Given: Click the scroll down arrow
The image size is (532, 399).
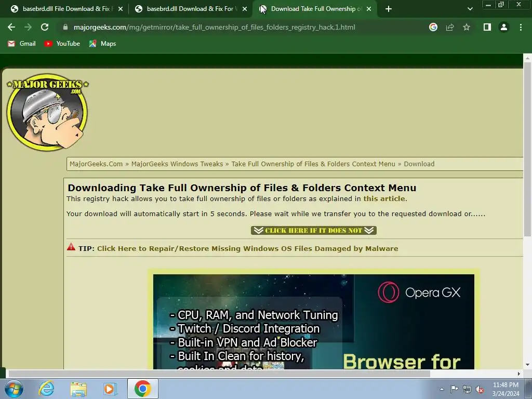Looking at the screenshot, I should coord(527,365).
